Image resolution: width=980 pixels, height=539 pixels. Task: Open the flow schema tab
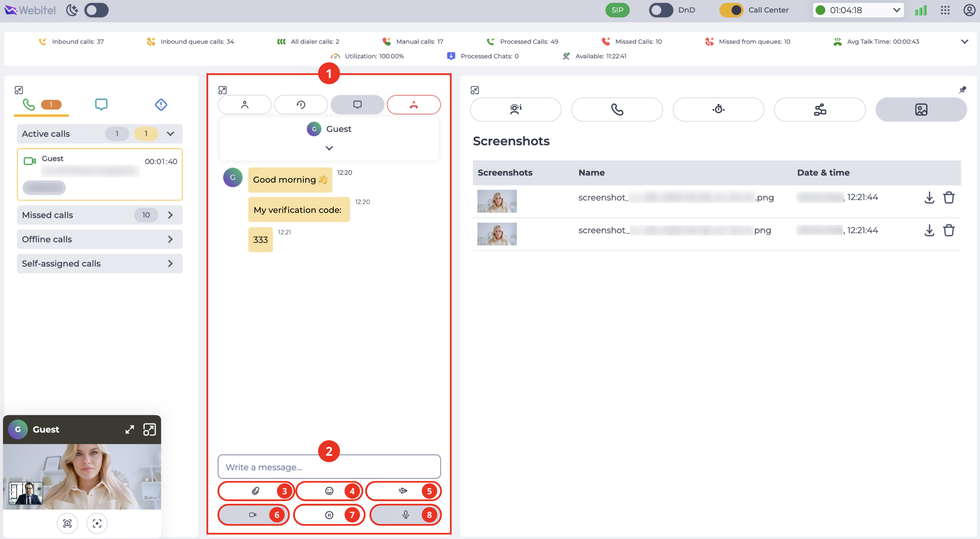point(820,110)
